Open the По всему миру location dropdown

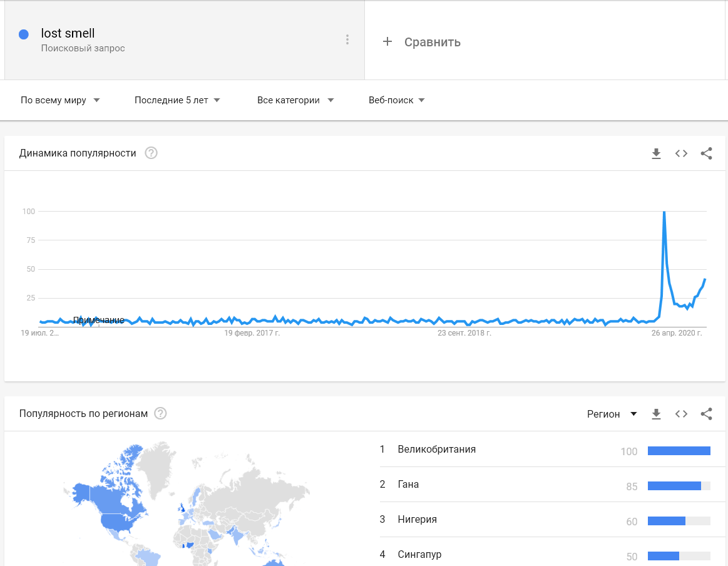pyautogui.click(x=60, y=100)
